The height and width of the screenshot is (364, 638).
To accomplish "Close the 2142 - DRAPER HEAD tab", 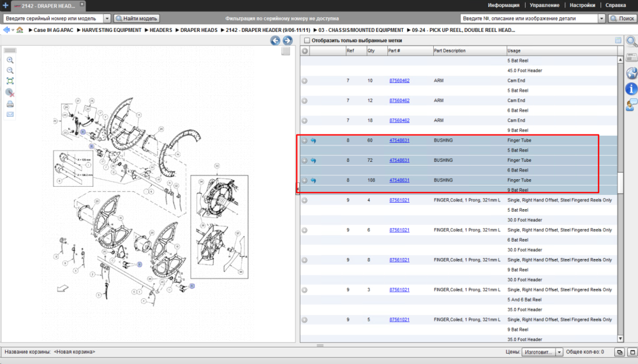I will tap(82, 4).
